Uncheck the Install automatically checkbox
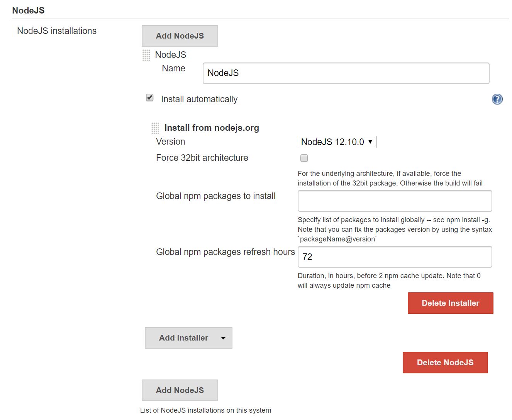Viewport: 512px width, 420px height. [150, 98]
